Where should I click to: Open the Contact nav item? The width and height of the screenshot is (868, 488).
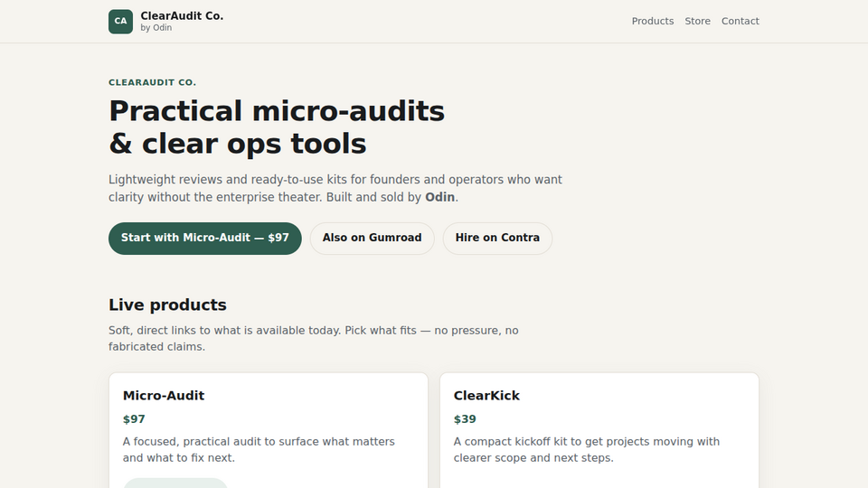click(741, 21)
